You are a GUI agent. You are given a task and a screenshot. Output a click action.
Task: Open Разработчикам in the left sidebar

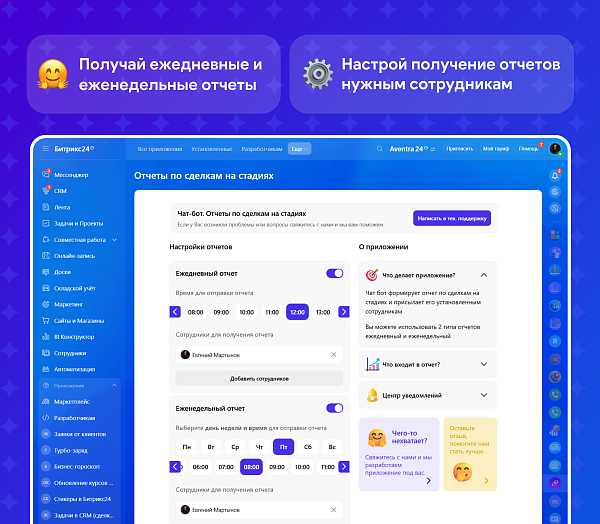pos(74,418)
